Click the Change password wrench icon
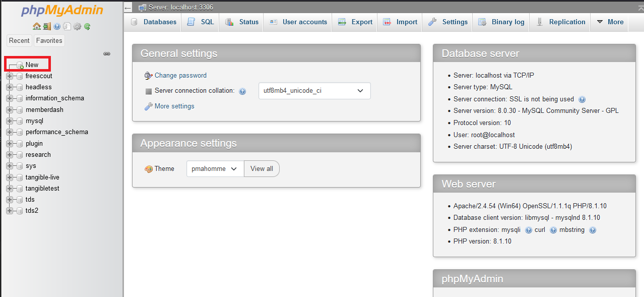The height and width of the screenshot is (297, 644). tap(148, 75)
